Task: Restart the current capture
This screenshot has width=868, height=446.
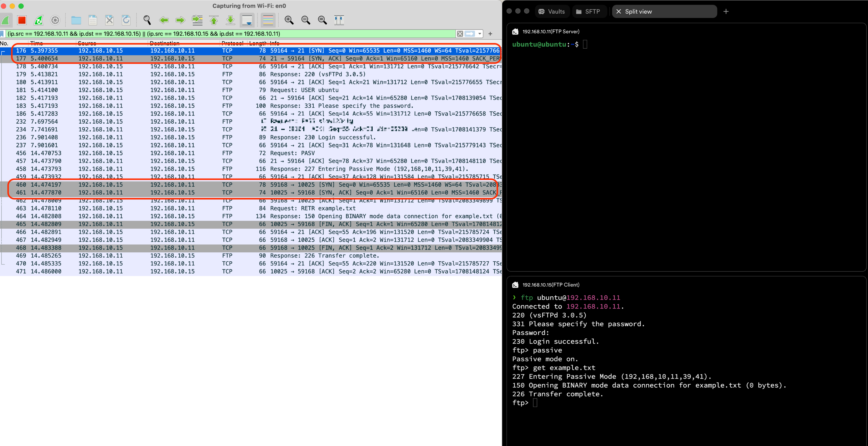Action: [x=39, y=20]
